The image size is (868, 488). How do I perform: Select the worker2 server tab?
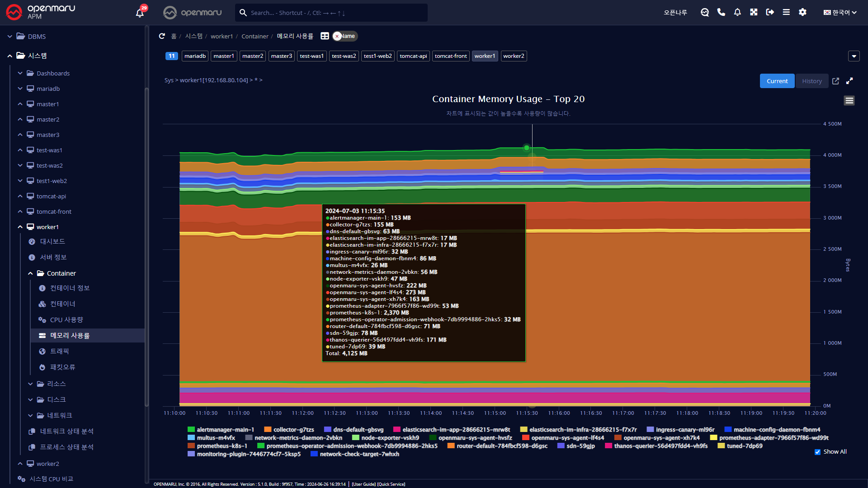pyautogui.click(x=514, y=56)
